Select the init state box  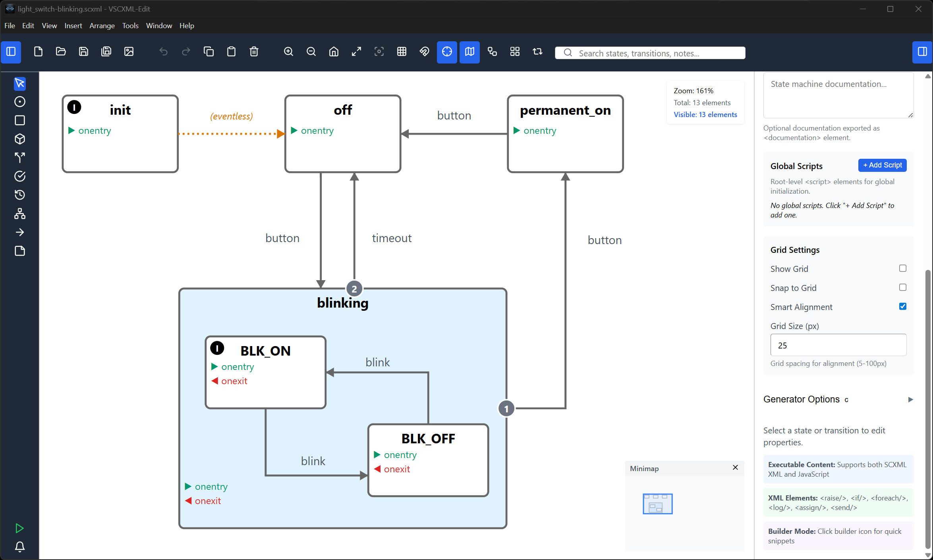120,134
